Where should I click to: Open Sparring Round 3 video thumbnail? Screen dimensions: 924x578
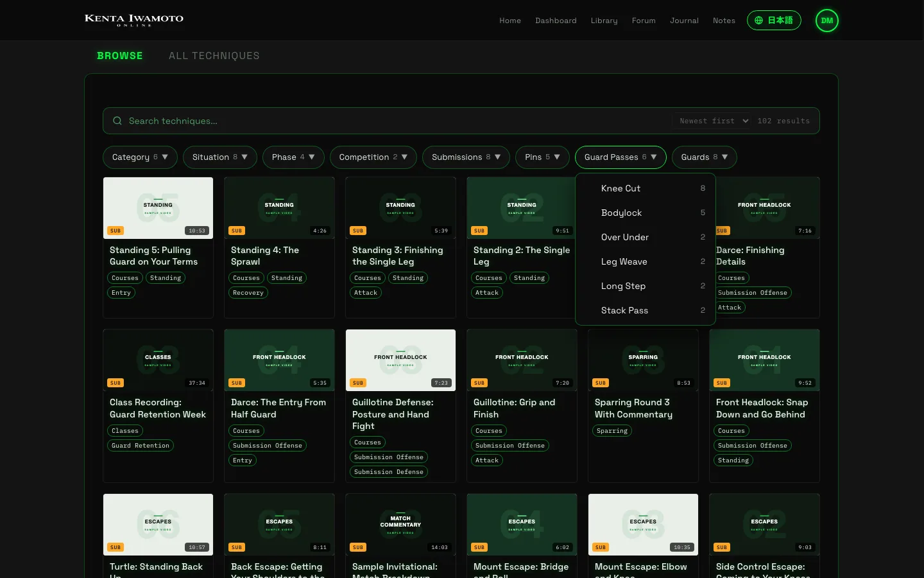click(643, 360)
